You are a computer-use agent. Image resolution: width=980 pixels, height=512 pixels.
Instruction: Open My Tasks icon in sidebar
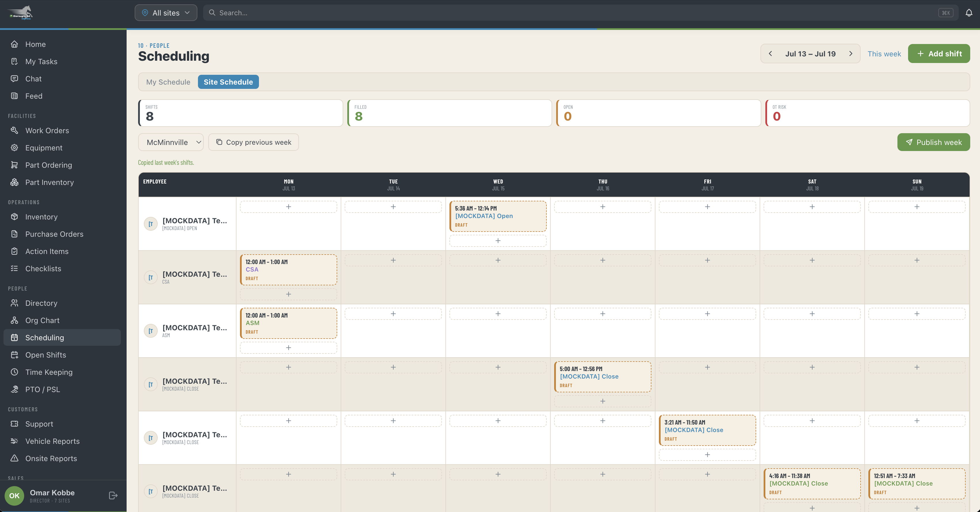[14, 61]
